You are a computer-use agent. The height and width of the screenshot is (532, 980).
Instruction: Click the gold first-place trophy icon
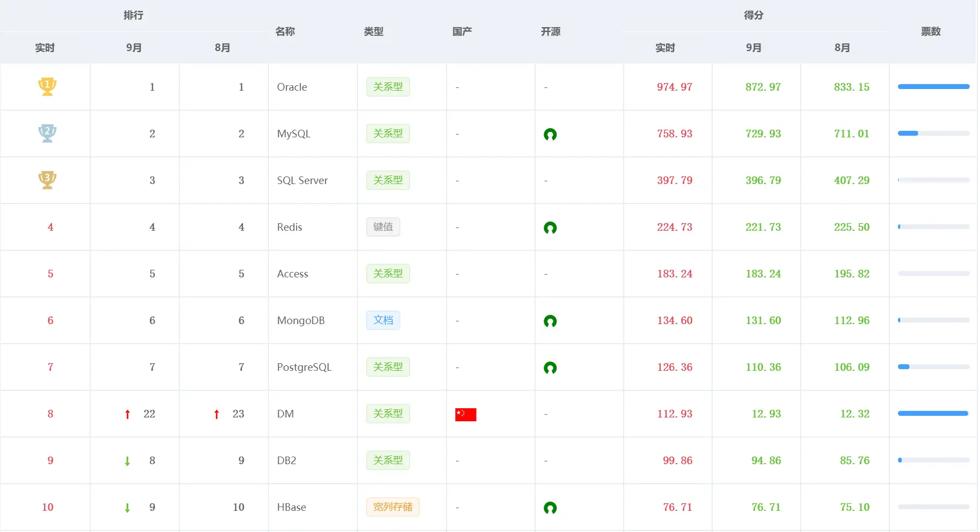(x=47, y=86)
